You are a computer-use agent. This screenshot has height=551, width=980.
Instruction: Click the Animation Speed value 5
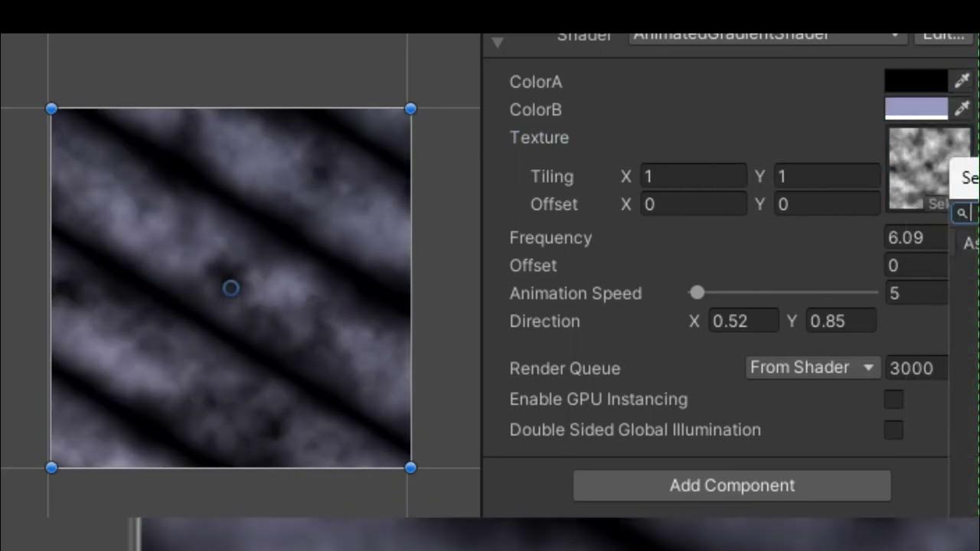pos(916,293)
